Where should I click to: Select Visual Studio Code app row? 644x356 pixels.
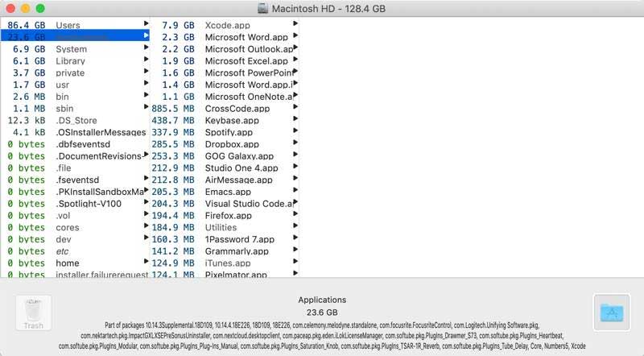pos(225,204)
